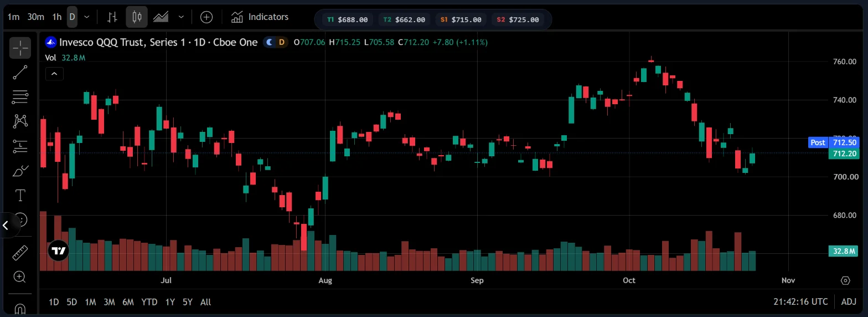The image size is (868, 317).
Task: Click the moon extended-hours session badge
Action: pyautogui.click(x=270, y=42)
